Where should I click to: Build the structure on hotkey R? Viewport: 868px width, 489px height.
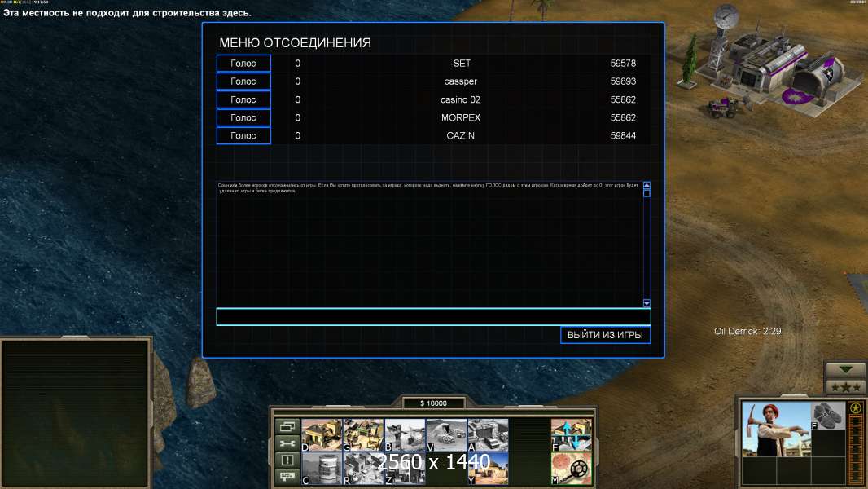(x=363, y=469)
